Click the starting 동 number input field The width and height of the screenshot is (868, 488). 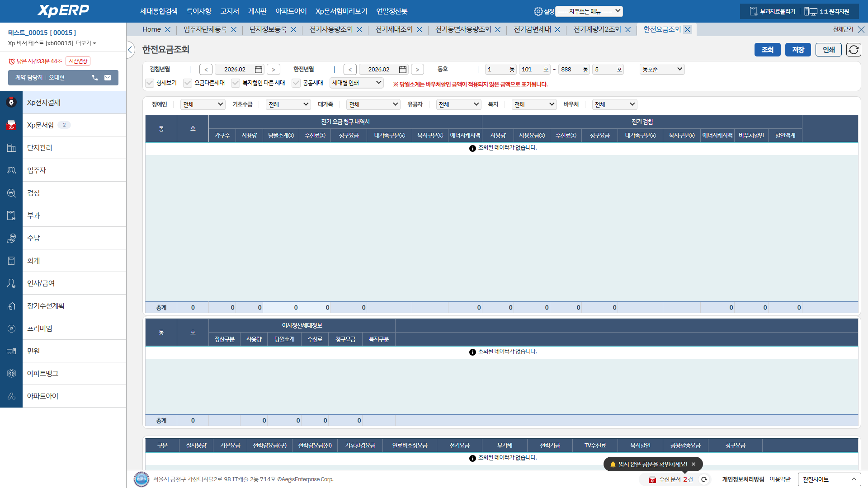(496, 70)
